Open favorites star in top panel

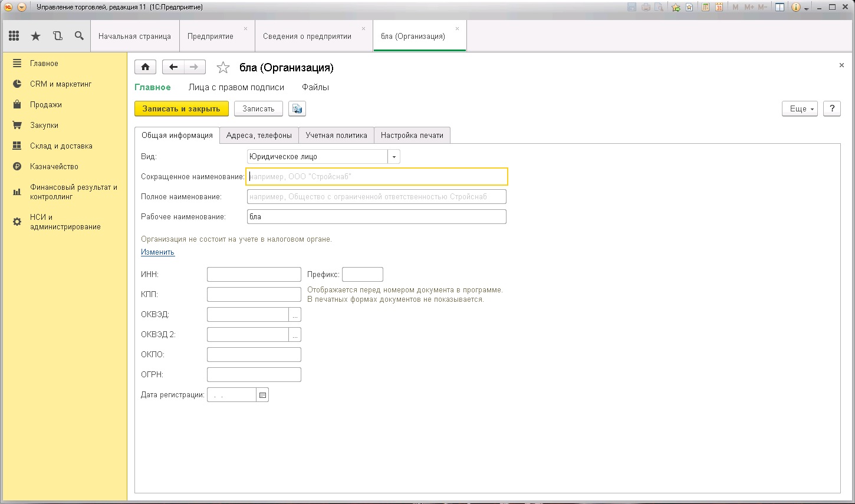[x=36, y=36]
